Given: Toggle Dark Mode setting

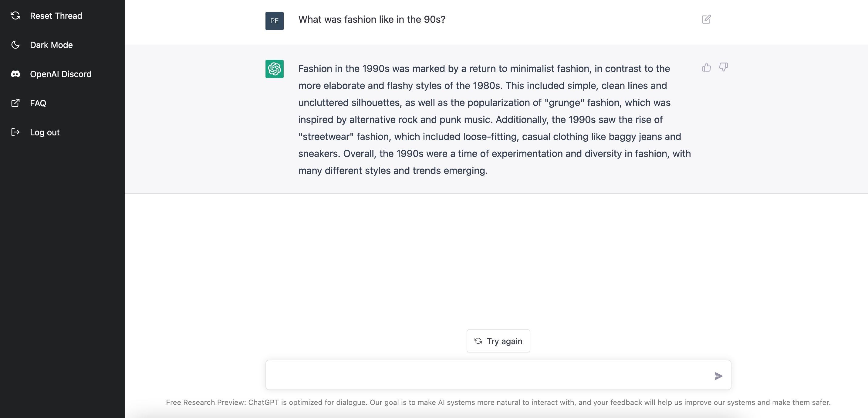Looking at the screenshot, I should coord(51,44).
